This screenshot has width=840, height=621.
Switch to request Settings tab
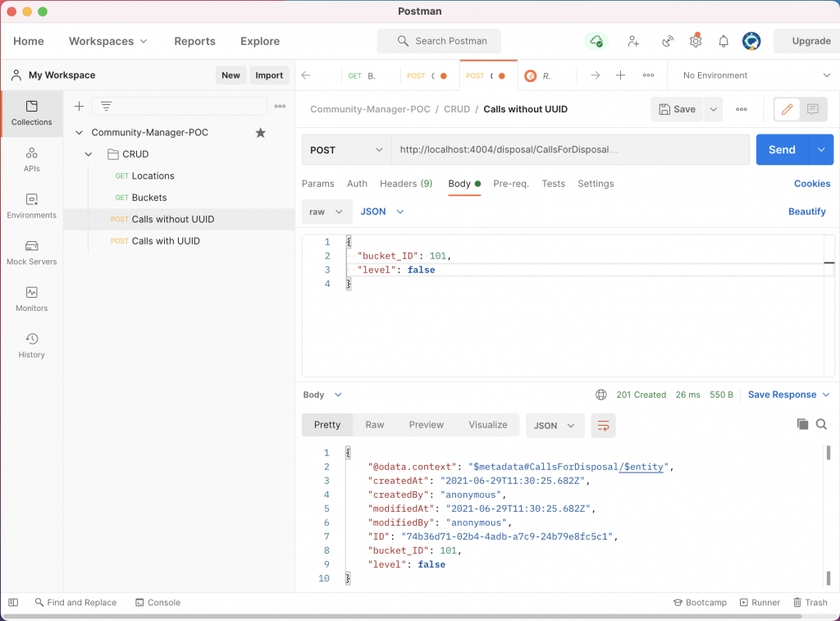coord(596,184)
